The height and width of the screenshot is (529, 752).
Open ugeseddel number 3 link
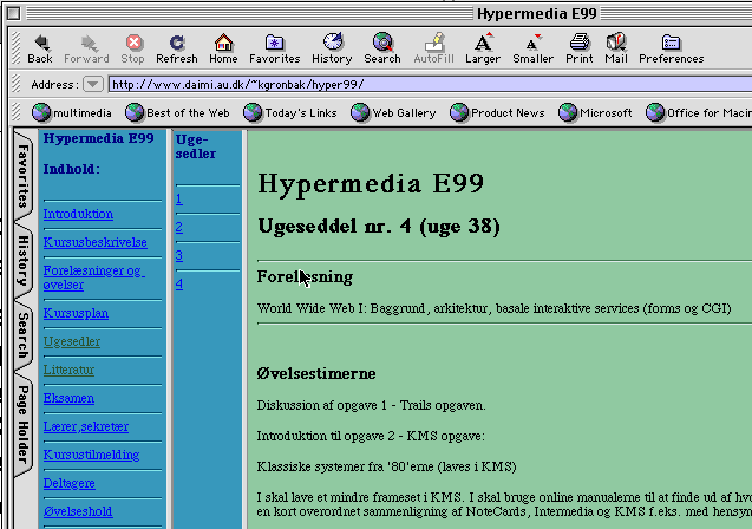coord(179,256)
